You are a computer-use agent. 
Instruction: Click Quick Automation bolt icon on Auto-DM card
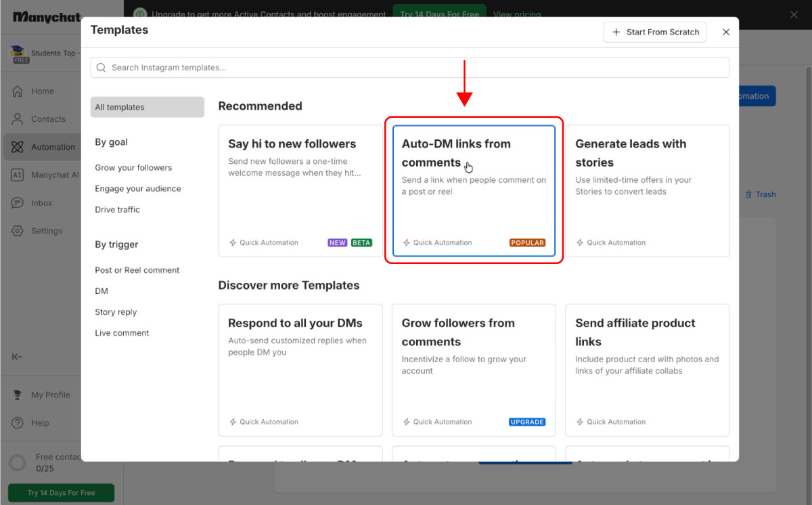[x=407, y=242]
